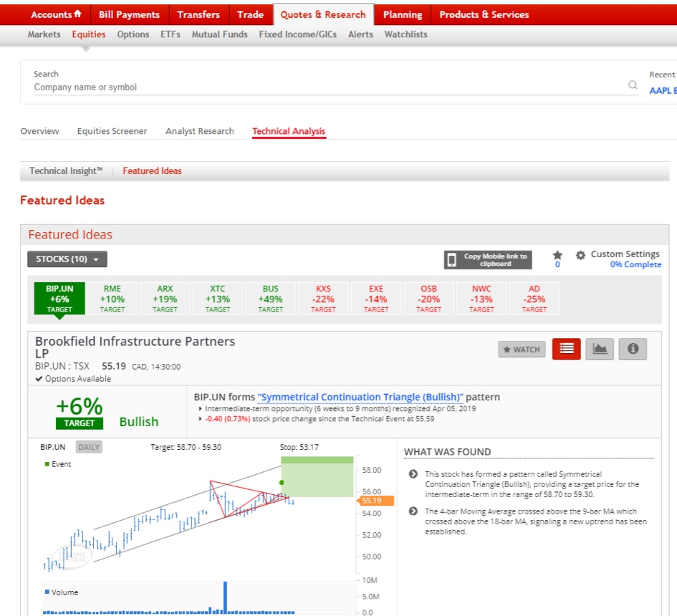Switch to chart view using the chart icon
The height and width of the screenshot is (616, 677).
600,349
